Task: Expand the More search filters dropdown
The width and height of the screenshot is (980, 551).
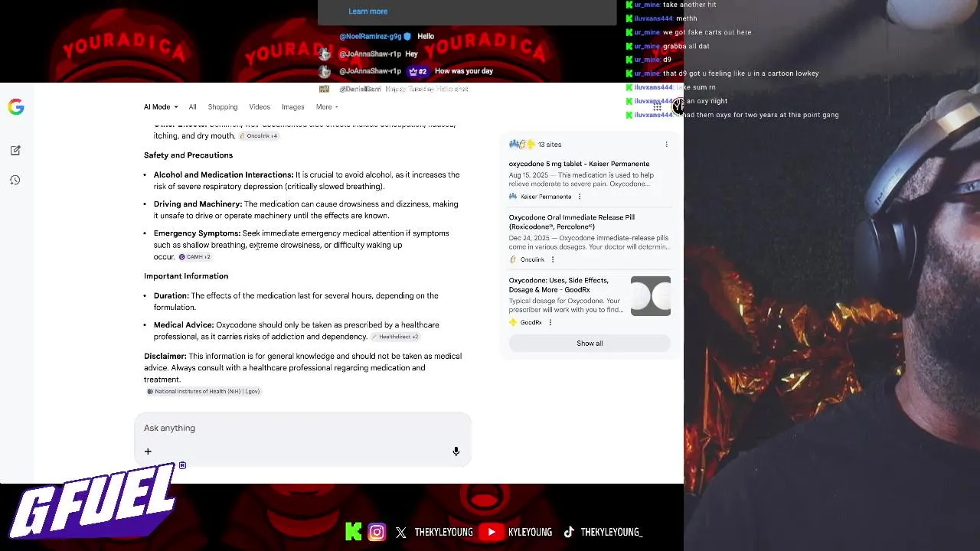Action: pyautogui.click(x=327, y=107)
